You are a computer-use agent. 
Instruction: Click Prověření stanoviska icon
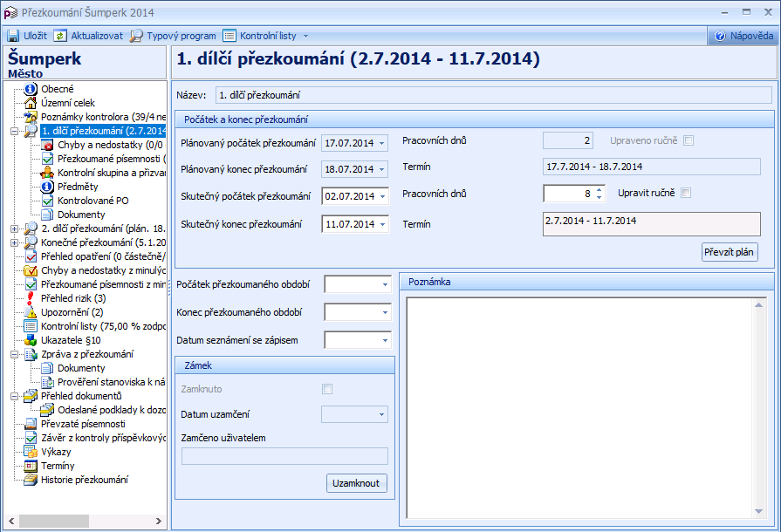point(47,382)
